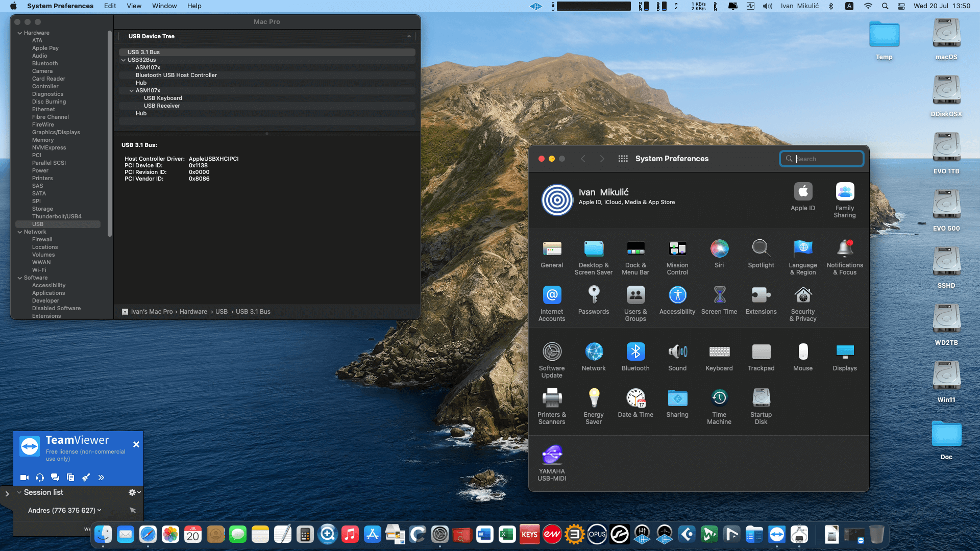
Task: Collapse the Hardware section in sidebar
Action: [20, 33]
